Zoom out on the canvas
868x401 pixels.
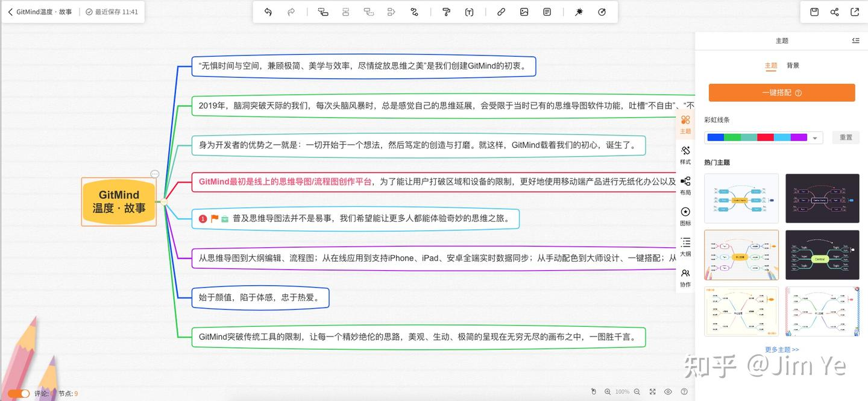point(637,392)
